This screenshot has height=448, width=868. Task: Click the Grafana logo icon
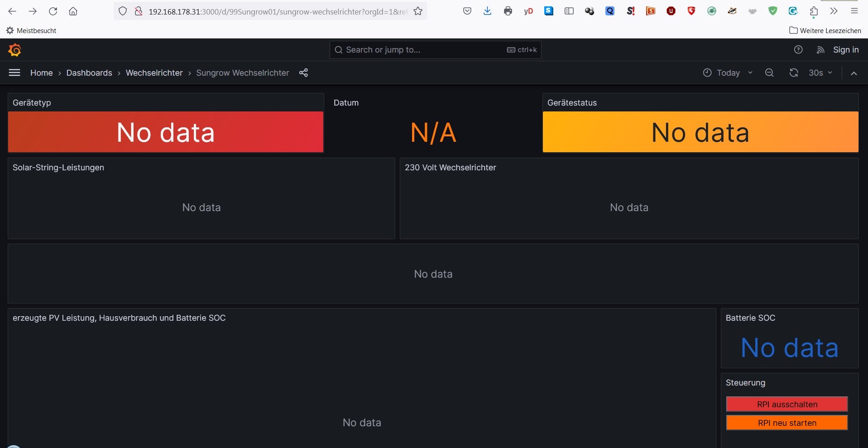pyautogui.click(x=14, y=50)
